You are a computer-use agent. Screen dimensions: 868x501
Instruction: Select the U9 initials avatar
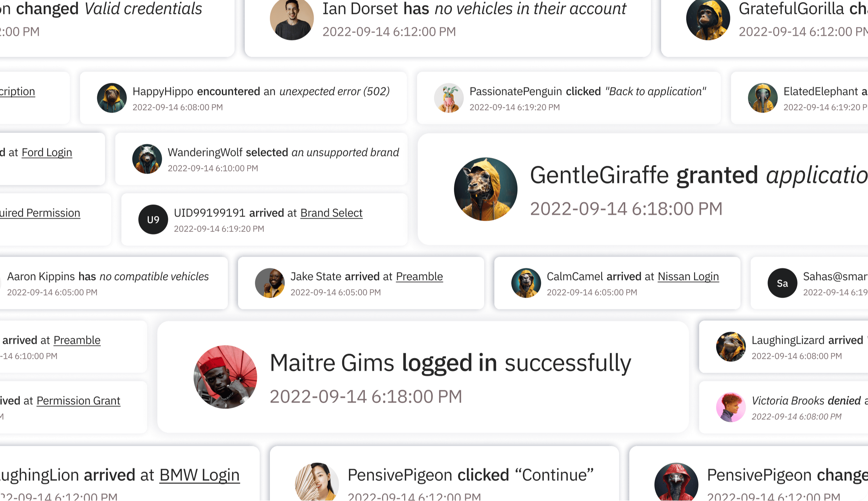pos(153,220)
